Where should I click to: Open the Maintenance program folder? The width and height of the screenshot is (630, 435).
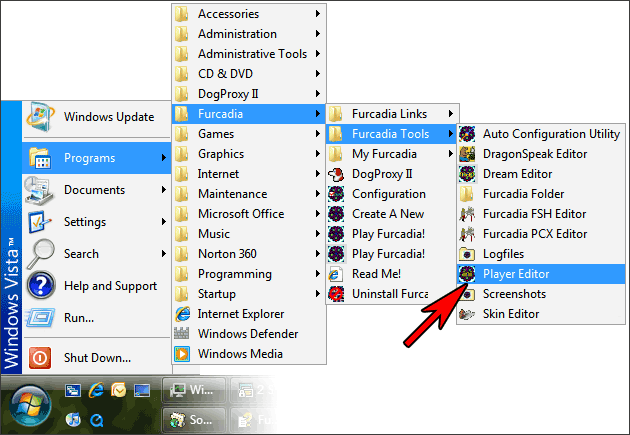click(249, 194)
